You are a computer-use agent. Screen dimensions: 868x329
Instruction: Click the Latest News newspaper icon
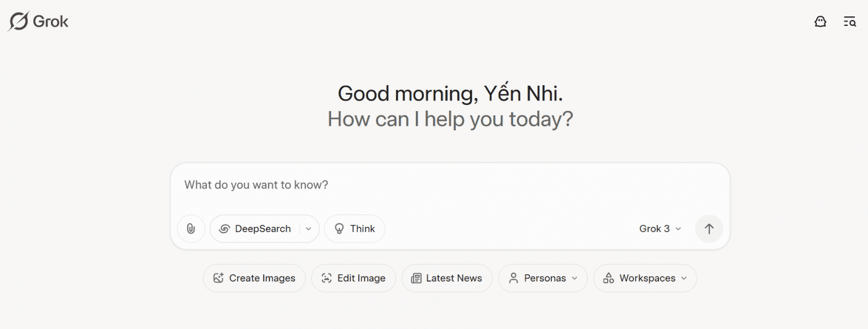416,278
